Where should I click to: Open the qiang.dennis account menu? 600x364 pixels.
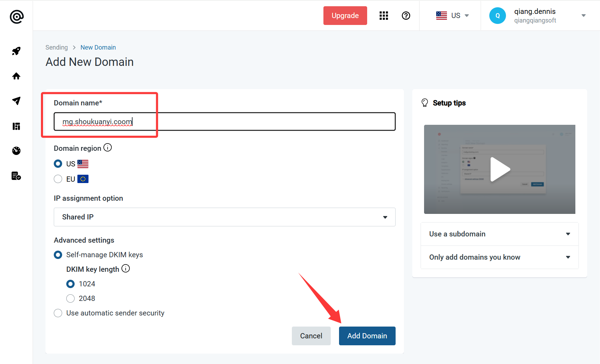pos(537,16)
